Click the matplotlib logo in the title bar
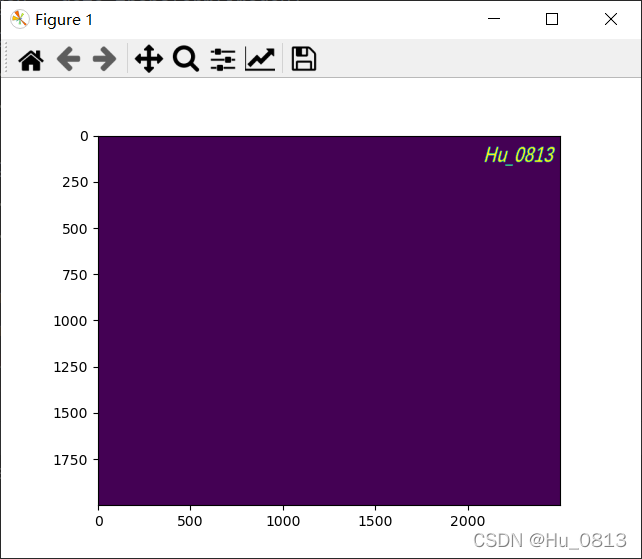The width and height of the screenshot is (642, 559). click(19, 19)
